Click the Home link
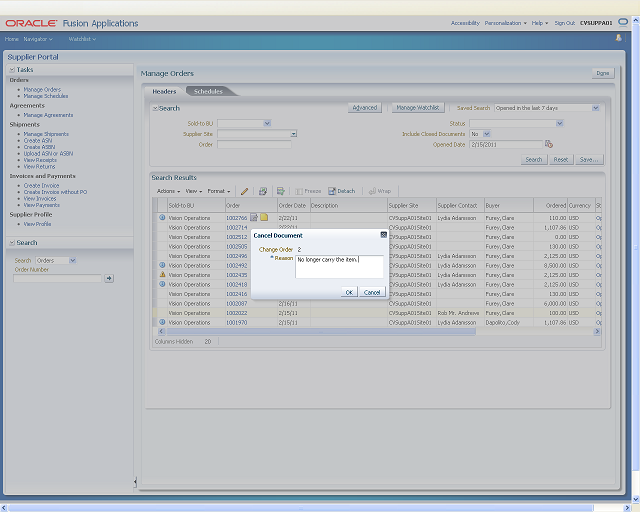This screenshot has width=640, height=512. pos(11,39)
